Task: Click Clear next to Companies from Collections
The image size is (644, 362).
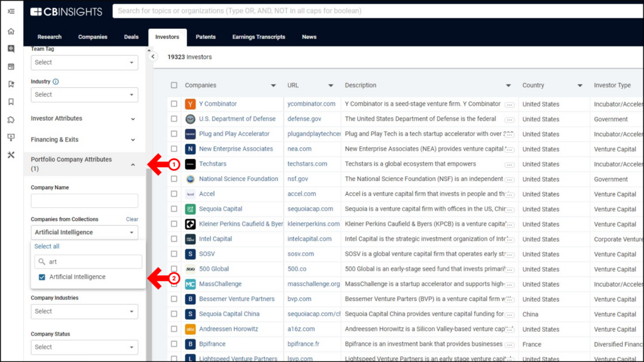Action: click(132, 219)
